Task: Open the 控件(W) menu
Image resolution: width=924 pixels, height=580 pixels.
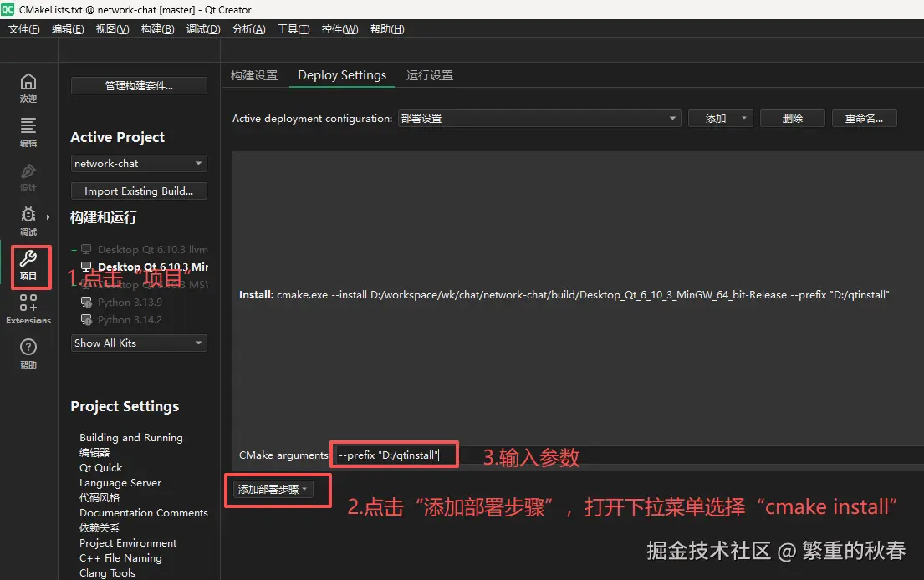Action: (339, 29)
